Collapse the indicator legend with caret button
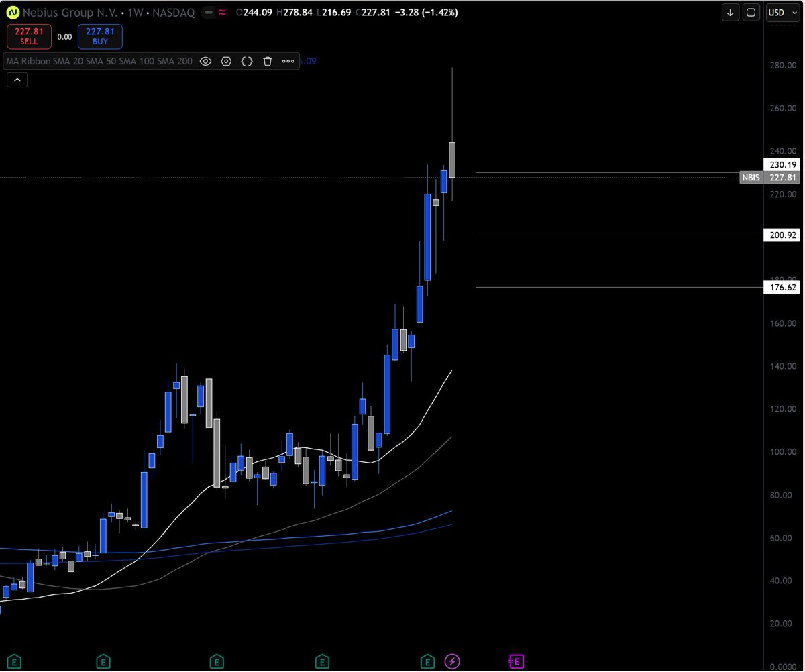The width and height of the screenshot is (805, 672). [x=17, y=80]
